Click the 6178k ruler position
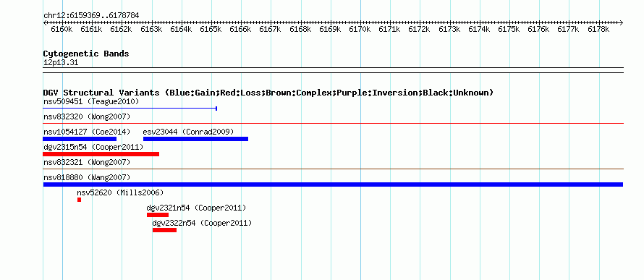This screenshot has height=280, width=644. 599,29
